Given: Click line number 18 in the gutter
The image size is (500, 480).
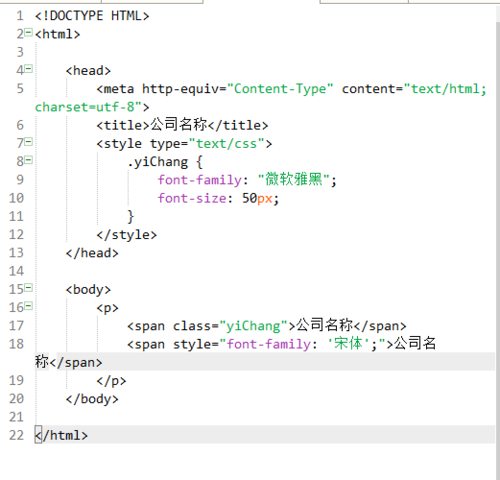Looking at the screenshot, I should click(x=17, y=344).
